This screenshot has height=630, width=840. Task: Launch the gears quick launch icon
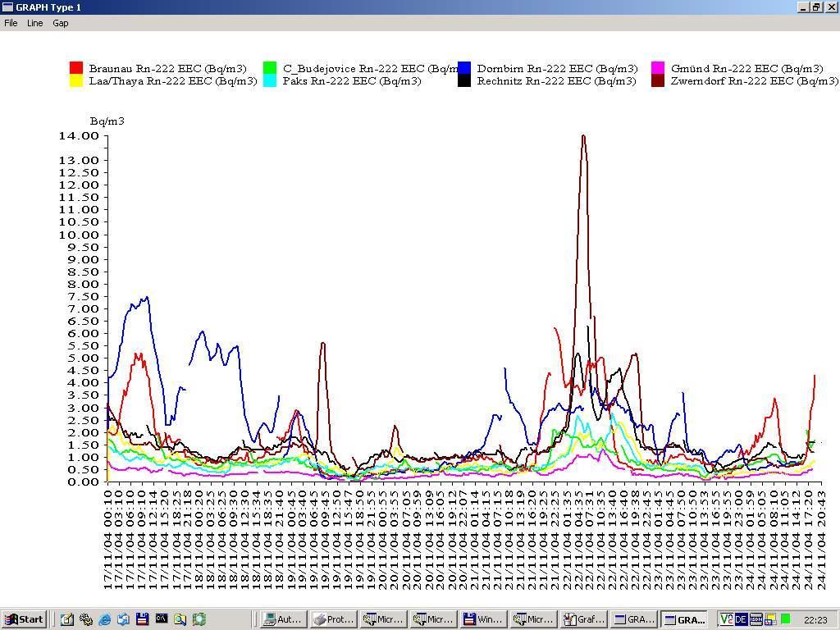pos(85,619)
